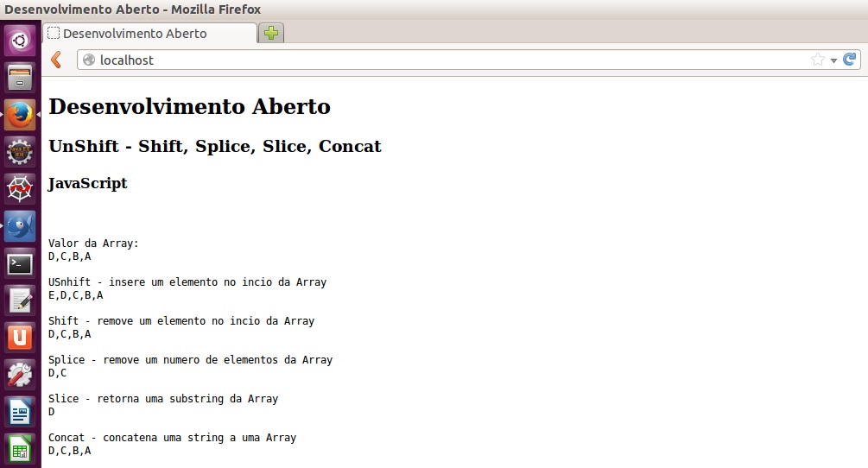Launch the Java EE Eclipse IDE icon
The width and height of the screenshot is (868, 468).
pos(20,152)
